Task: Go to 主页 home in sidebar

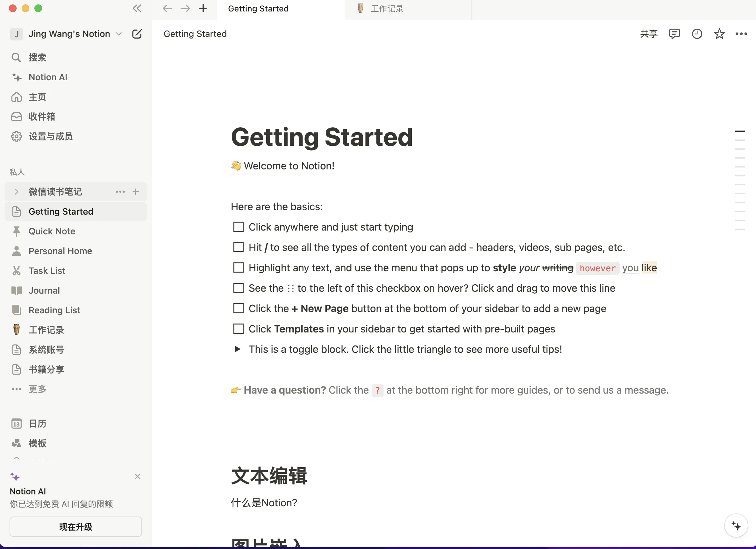Action: (76, 97)
